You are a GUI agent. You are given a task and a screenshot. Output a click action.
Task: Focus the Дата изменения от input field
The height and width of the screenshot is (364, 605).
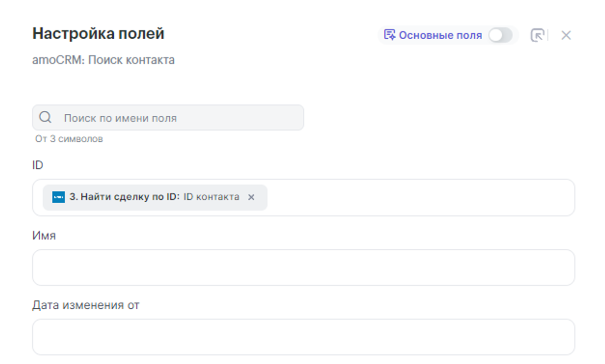pyautogui.click(x=303, y=337)
